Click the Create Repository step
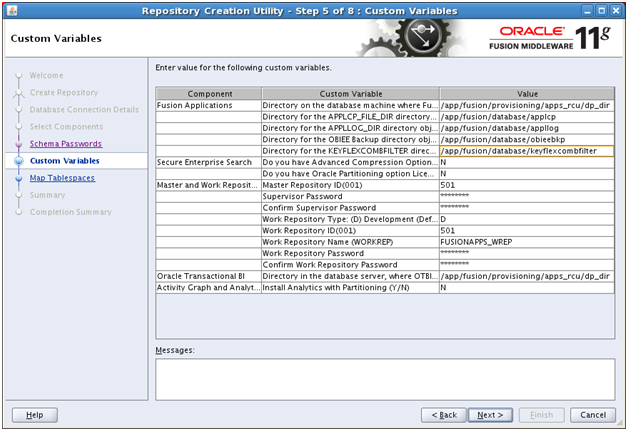 64,93
